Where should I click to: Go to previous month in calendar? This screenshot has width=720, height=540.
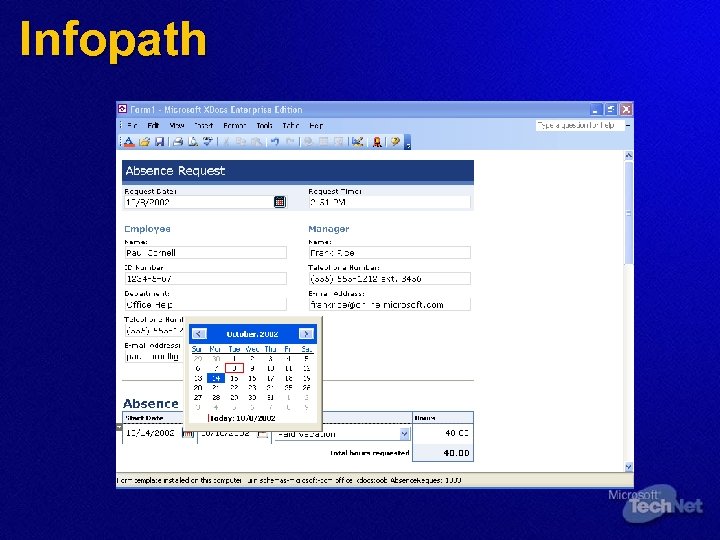click(x=199, y=334)
